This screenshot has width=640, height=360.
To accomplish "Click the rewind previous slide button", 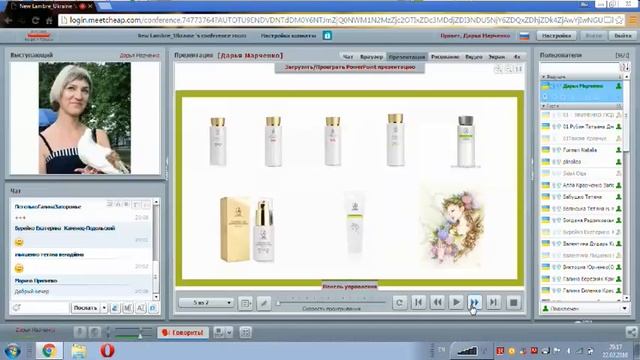I will tap(437, 302).
